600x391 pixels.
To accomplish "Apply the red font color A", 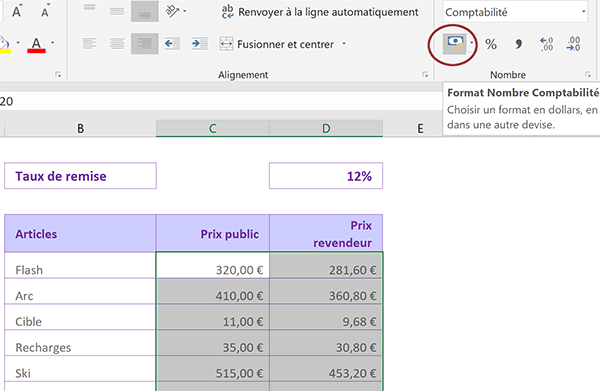I will pyautogui.click(x=36, y=45).
